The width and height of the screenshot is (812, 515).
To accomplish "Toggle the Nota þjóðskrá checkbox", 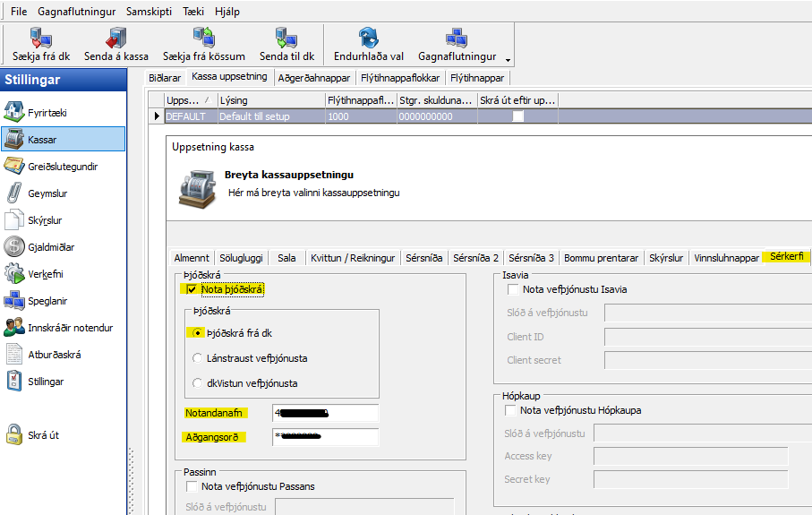I will (192, 289).
